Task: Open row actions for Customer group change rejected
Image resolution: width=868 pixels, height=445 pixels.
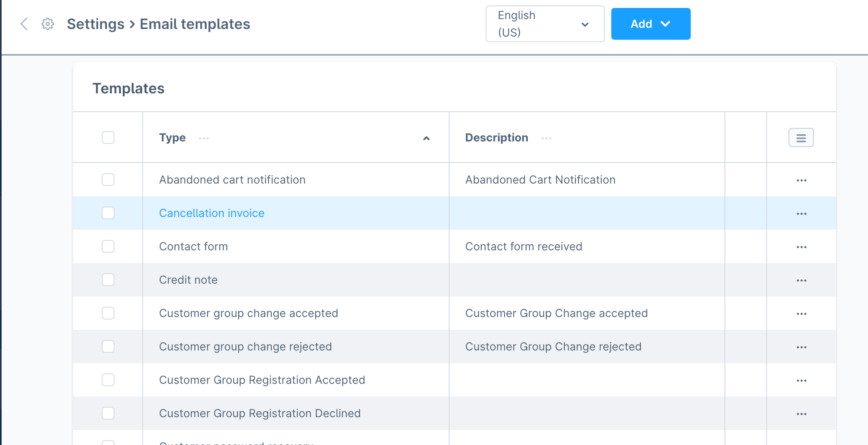Action: tap(802, 347)
